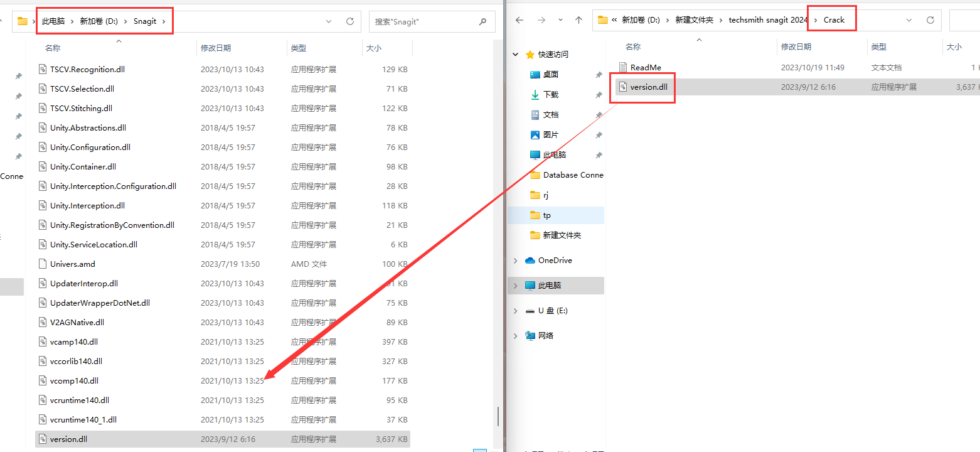Select the Unity.ServiceLocation.dll file icon
The height and width of the screenshot is (452, 980).
[43, 244]
